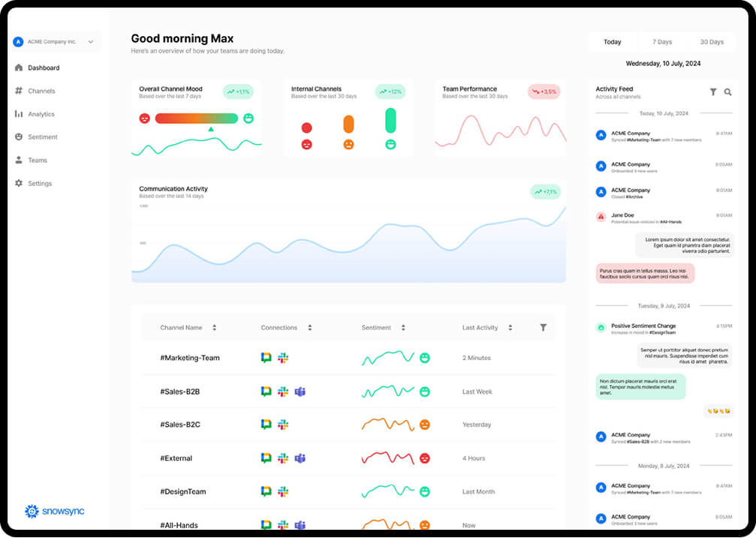This screenshot has height=538, width=756.
Task: Select the 30 Days time range
Action: click(711, 42)
